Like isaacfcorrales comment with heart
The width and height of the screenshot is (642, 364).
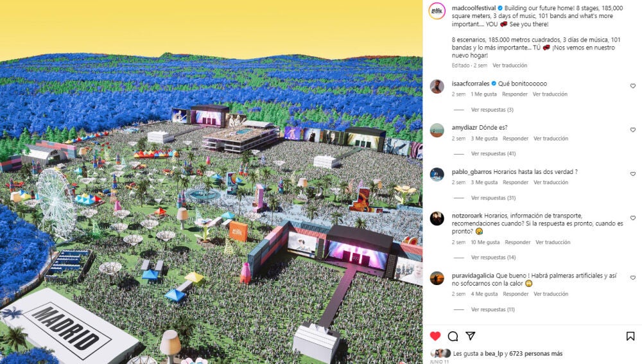click(632, 86)
